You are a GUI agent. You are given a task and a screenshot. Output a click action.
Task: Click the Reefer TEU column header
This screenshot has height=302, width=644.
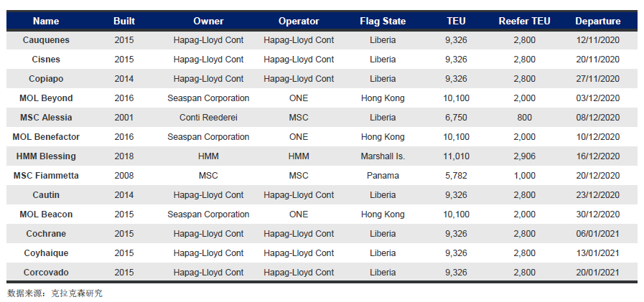pos(525,21)
